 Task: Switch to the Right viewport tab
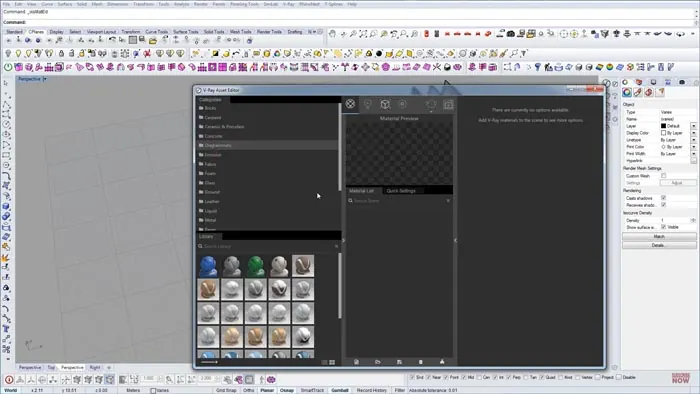pyautogui.click(x=95, y=368)
